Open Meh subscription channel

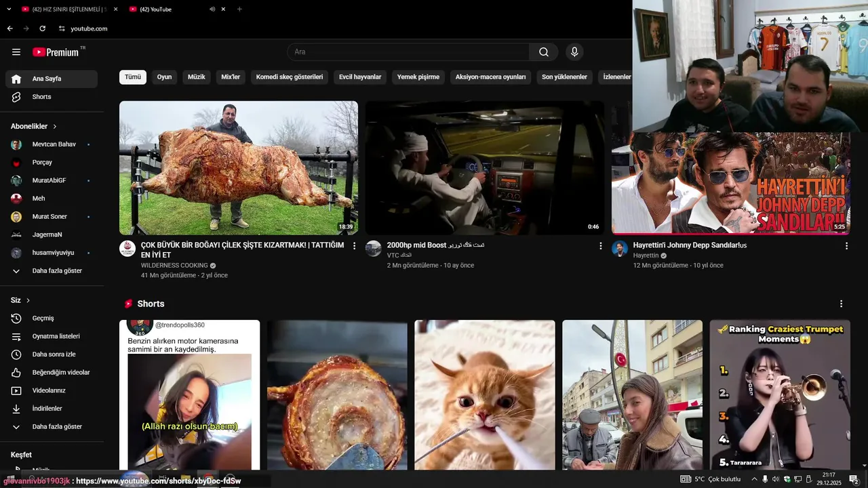click(x=52, y=199)
